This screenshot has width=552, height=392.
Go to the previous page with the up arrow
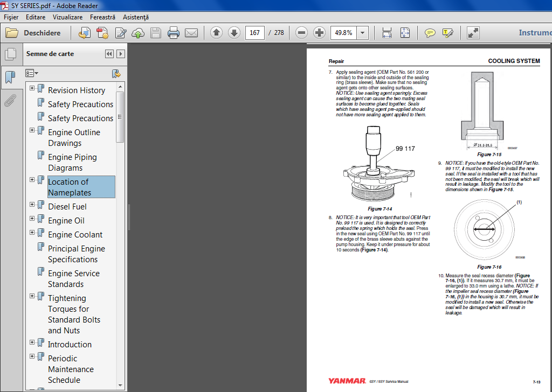[216, 33]
